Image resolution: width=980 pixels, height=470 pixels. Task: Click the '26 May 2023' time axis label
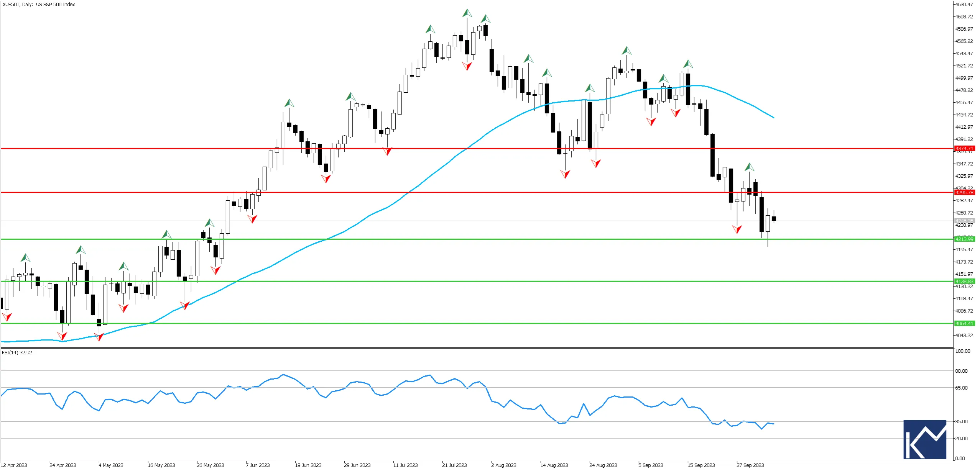[x=210, y=465]
